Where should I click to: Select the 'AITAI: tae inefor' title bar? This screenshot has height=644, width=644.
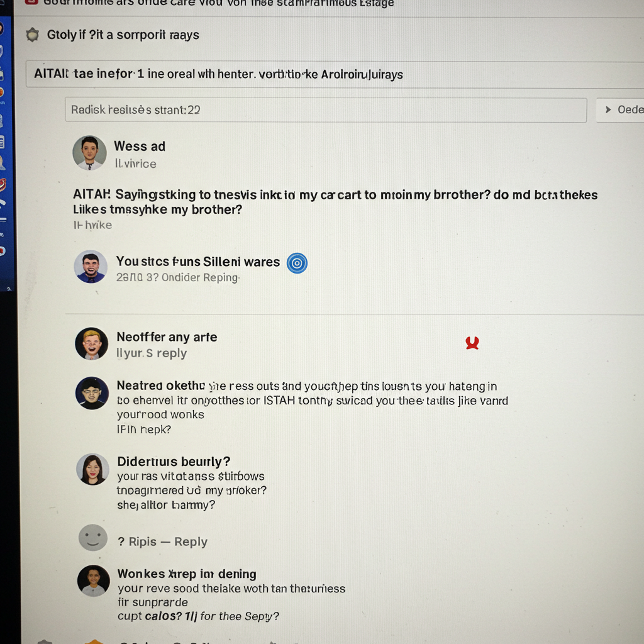[x=335, y=74]
